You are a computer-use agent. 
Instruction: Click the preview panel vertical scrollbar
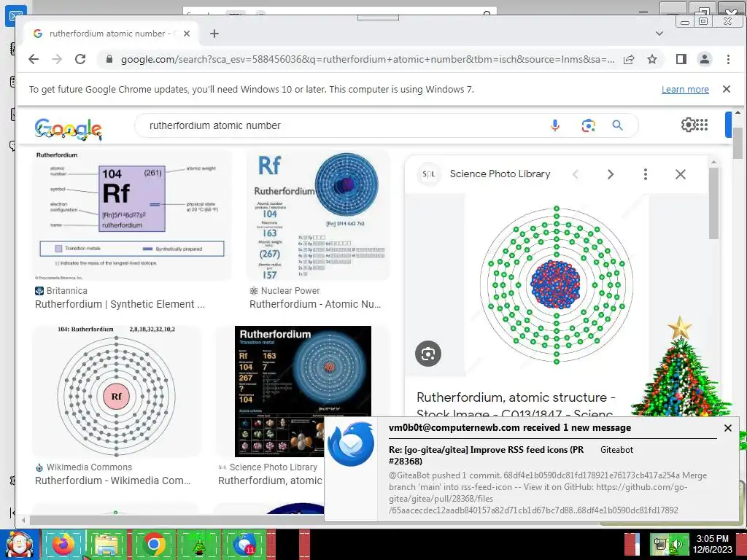tap(713, 203)
